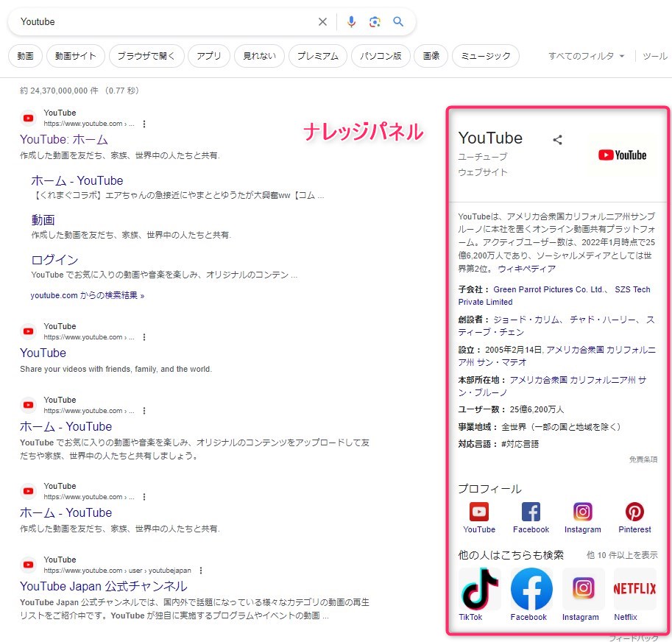Select the 動画 filter chip
672x642 pixels.
[25, 56]
